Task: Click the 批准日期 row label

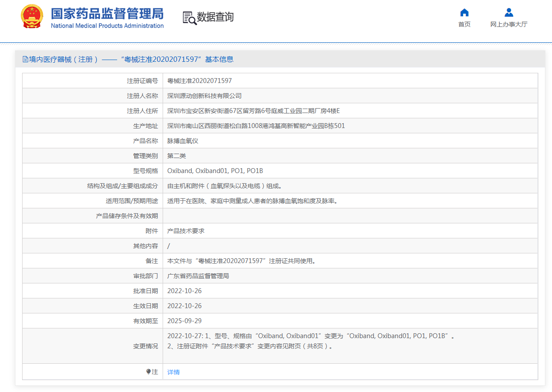Action: point(145,291)
